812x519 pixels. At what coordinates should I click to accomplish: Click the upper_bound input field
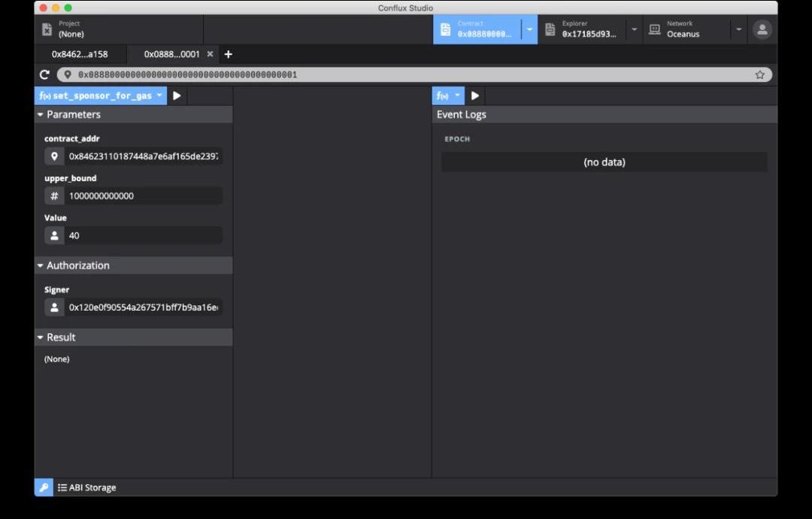point(143,196)
